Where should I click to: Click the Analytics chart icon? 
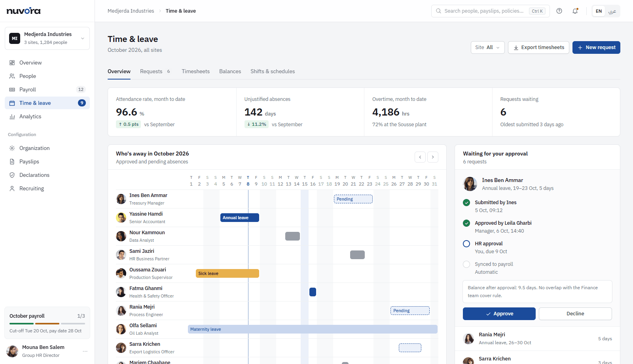click(12, 116)
